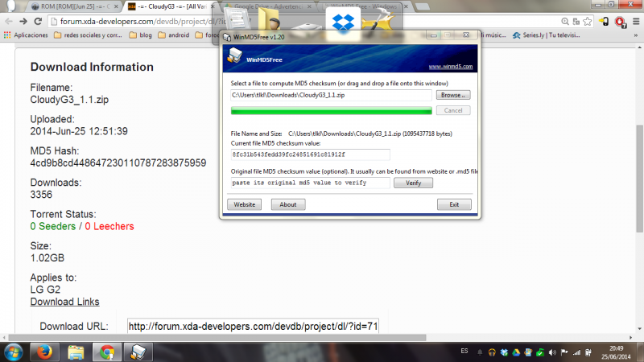
Task: Click the www.winmd5.com link in the banner
Action: pyautogui.click(x=450, y=67)
